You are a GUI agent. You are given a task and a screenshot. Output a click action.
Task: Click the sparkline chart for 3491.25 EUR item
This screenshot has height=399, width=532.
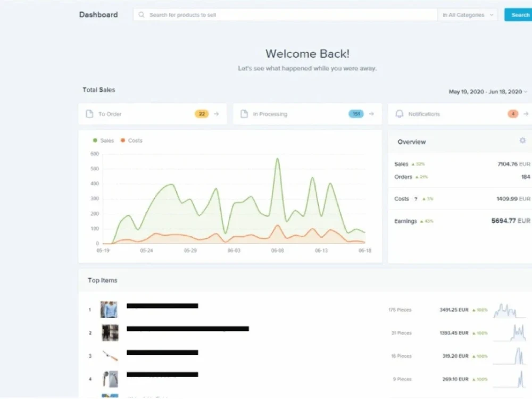pyautogui.click(x=509, y=310)
